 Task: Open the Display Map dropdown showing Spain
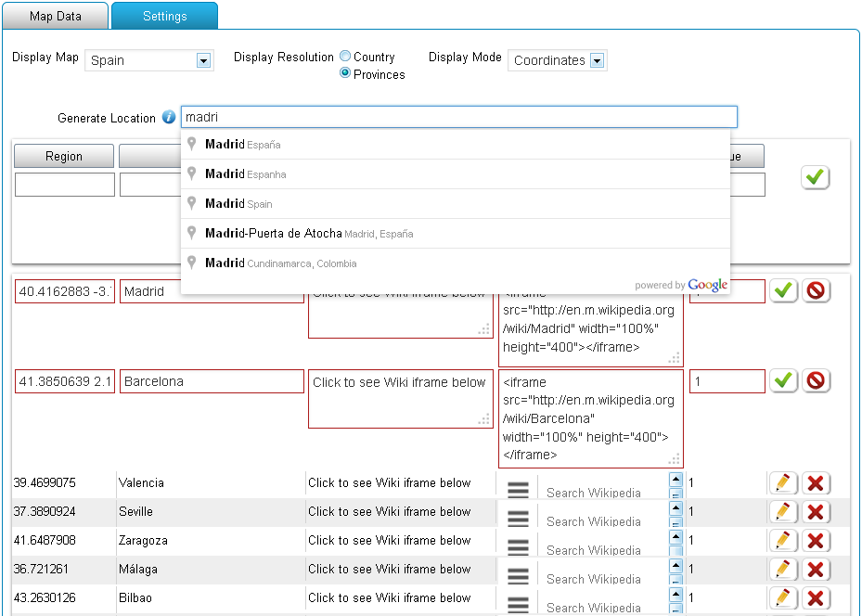click(x=149, y=60)
